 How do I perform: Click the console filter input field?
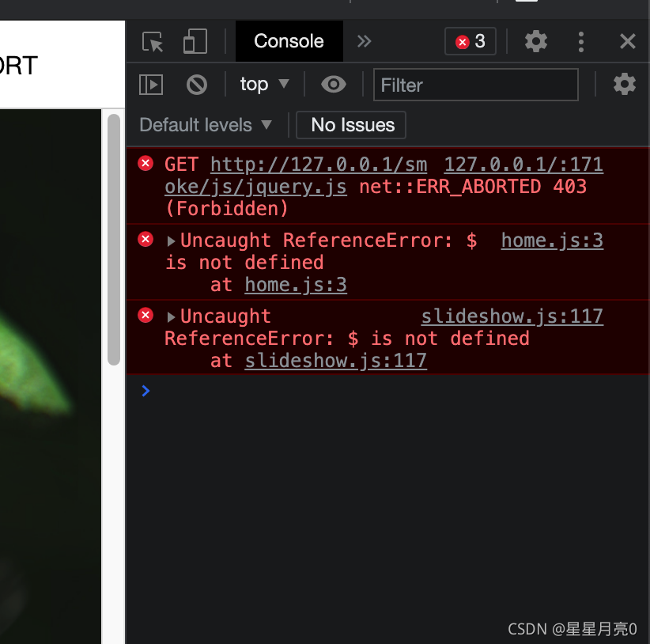tap(475, 84)
